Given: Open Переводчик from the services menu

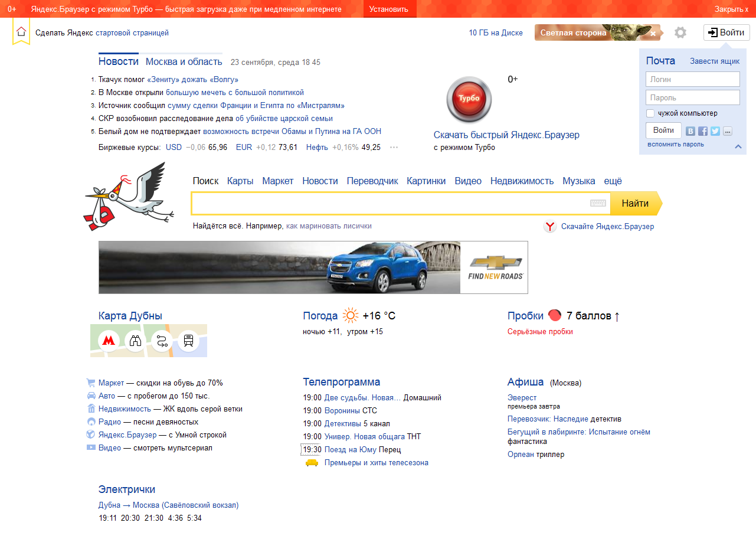Looking at the screenshot, I should pyautogui.click(x=372, y=181).
